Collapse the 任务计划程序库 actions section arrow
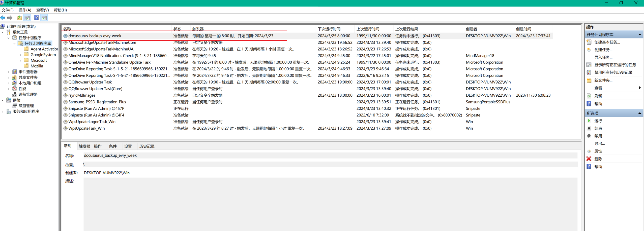 (639, 34)
